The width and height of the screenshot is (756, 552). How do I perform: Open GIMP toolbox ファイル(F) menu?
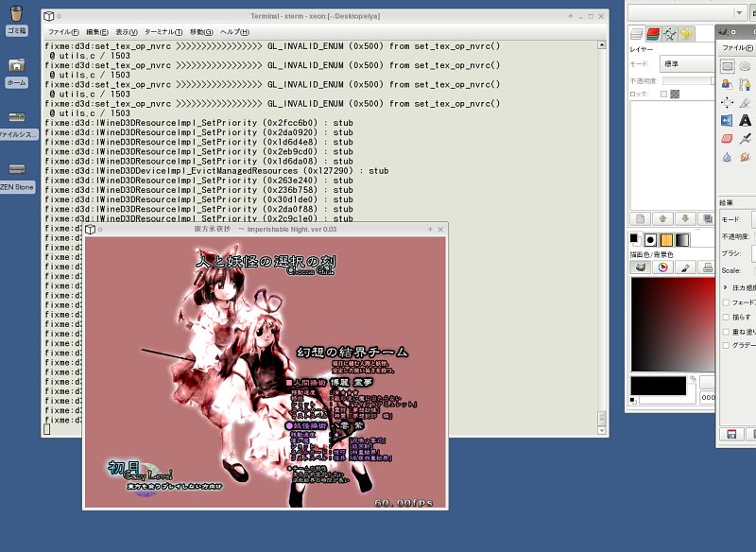coord(737,47)
